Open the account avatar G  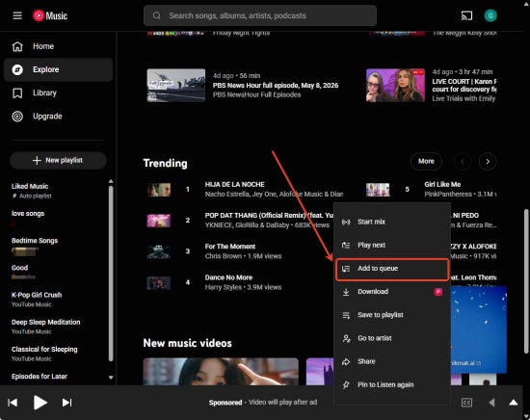pyautogui.click(x=490, y=15)
